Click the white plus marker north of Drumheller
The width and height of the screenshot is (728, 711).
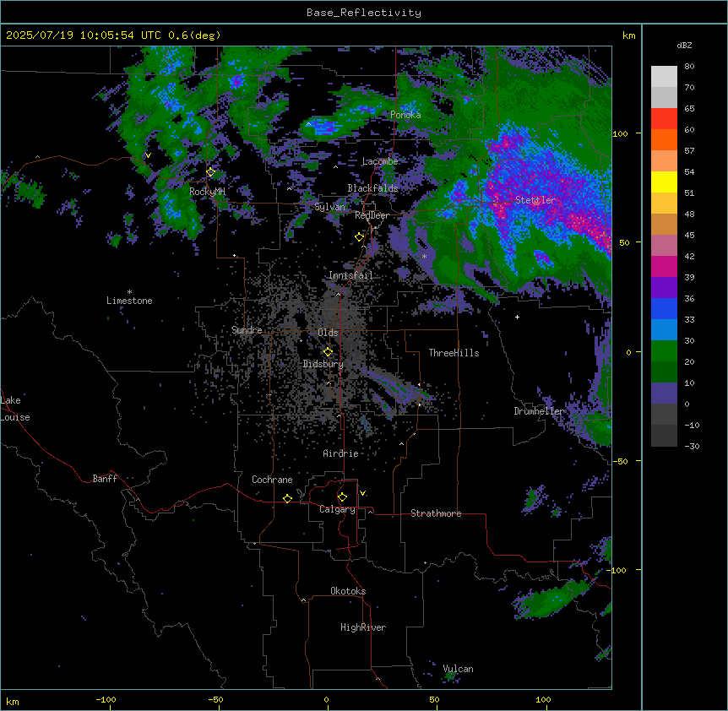pos(517,317)
